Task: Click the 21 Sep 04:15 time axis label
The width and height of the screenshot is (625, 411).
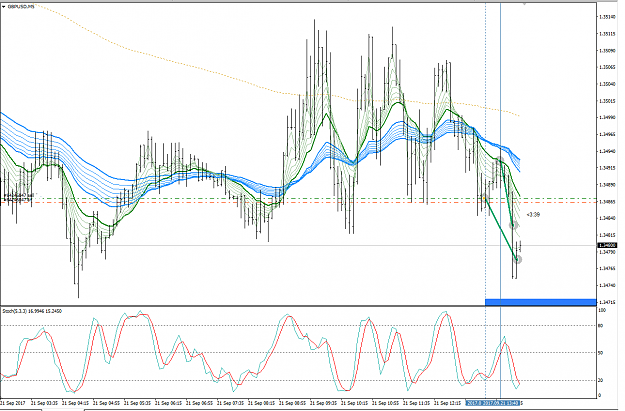Action: point(76,403)
